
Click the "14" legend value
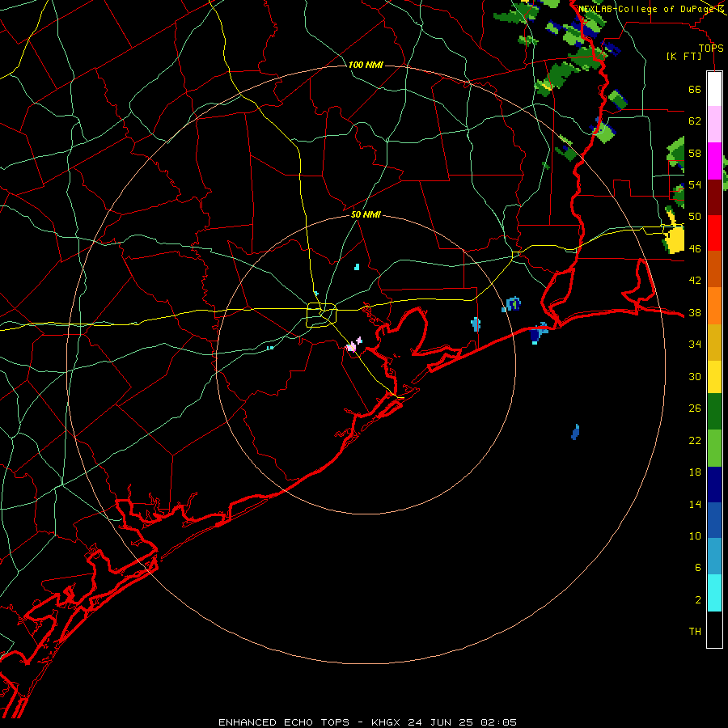(695, 504)
